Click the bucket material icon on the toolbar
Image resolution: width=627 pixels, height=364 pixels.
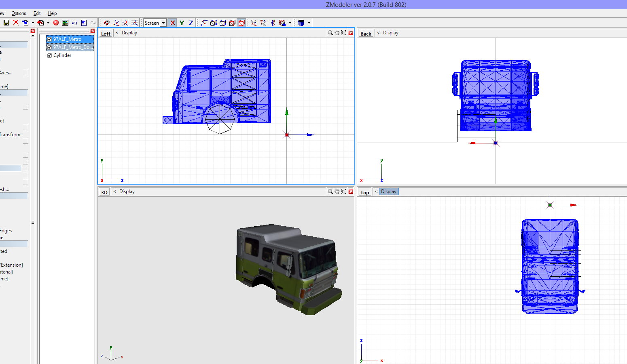pos(301,23)
